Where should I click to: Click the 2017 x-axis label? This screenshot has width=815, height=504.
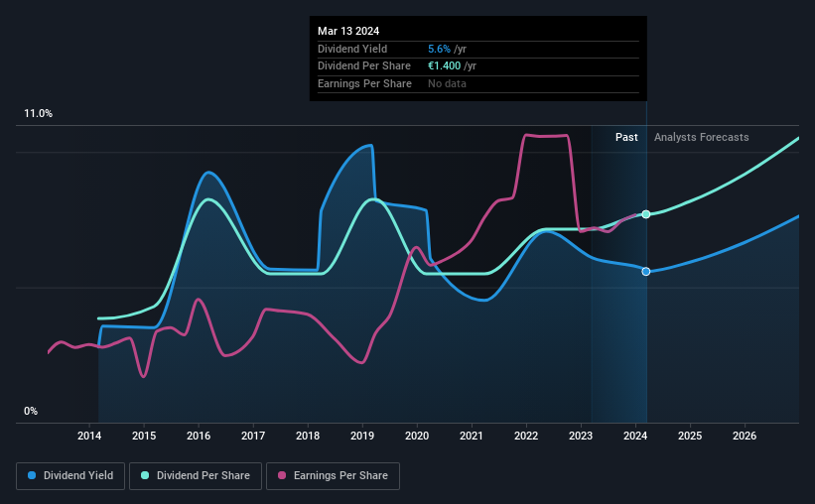pos(253,436)
